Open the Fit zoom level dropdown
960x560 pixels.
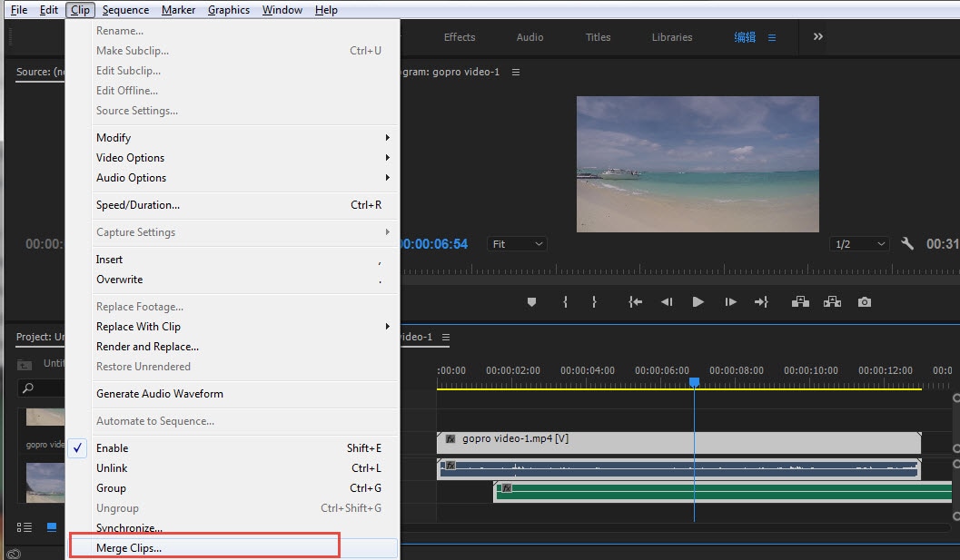point(518,244)
